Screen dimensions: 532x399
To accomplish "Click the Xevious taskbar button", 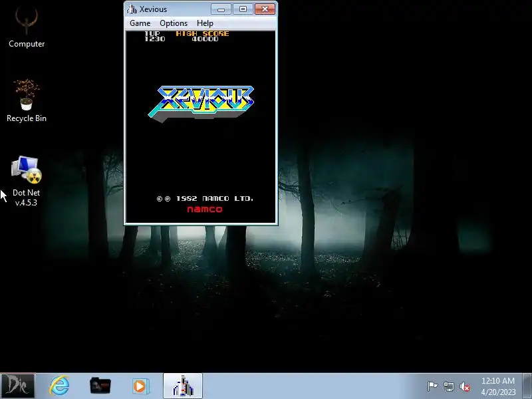I will pos(183,386).
